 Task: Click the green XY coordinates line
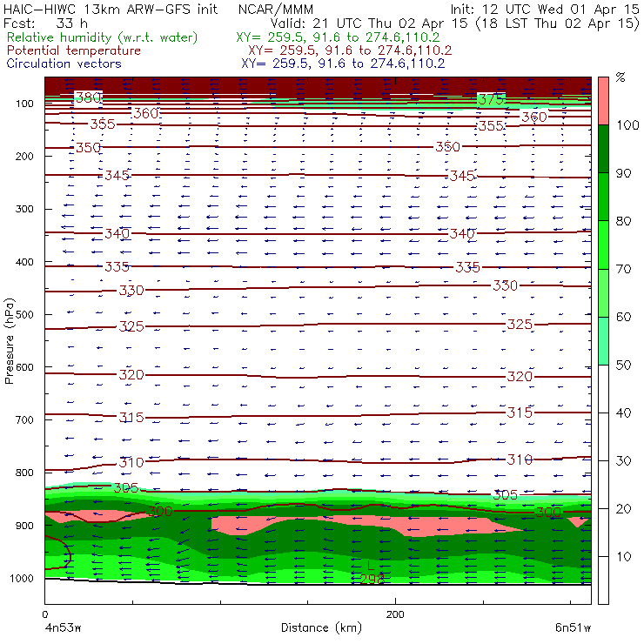coord(338,37)
